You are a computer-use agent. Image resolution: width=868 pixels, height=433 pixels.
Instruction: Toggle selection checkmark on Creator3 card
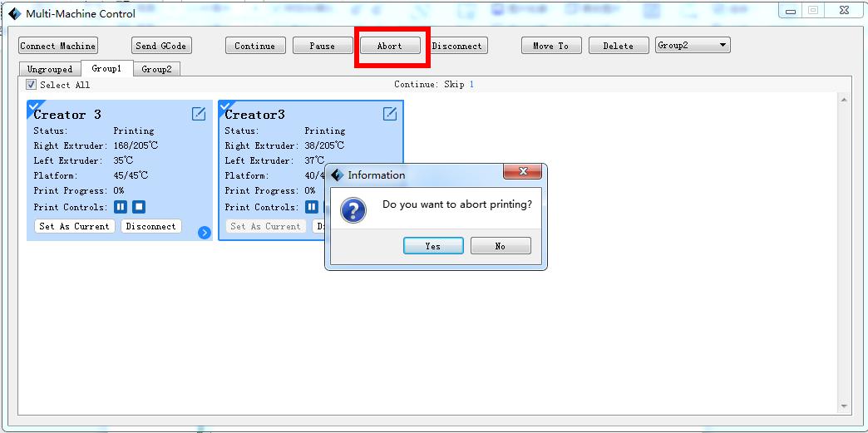[x=224, y=106]
